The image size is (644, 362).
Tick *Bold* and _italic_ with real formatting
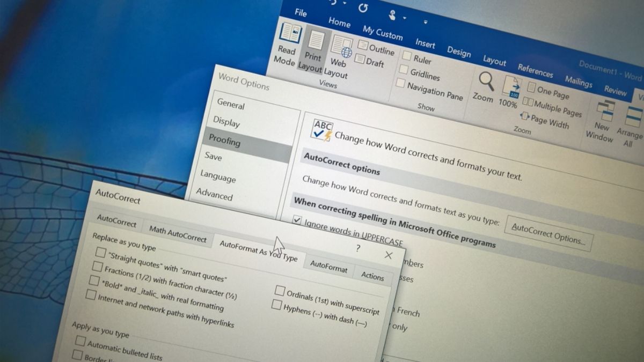pos(94,280)
